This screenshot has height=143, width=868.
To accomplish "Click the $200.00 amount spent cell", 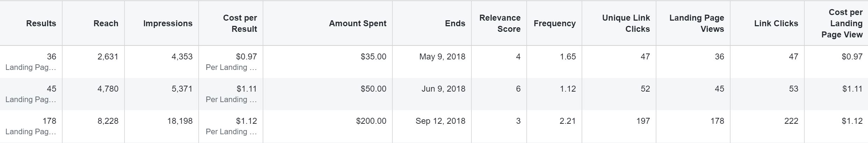I will tap(371, 121).
